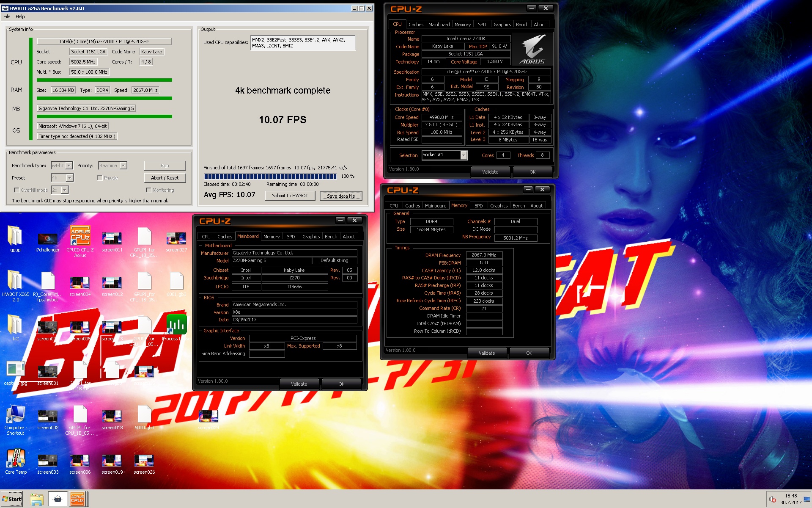This screenshot has width=812, height=508.
Task: Open the screen011 image file
Action: click(x=112, y=240)
